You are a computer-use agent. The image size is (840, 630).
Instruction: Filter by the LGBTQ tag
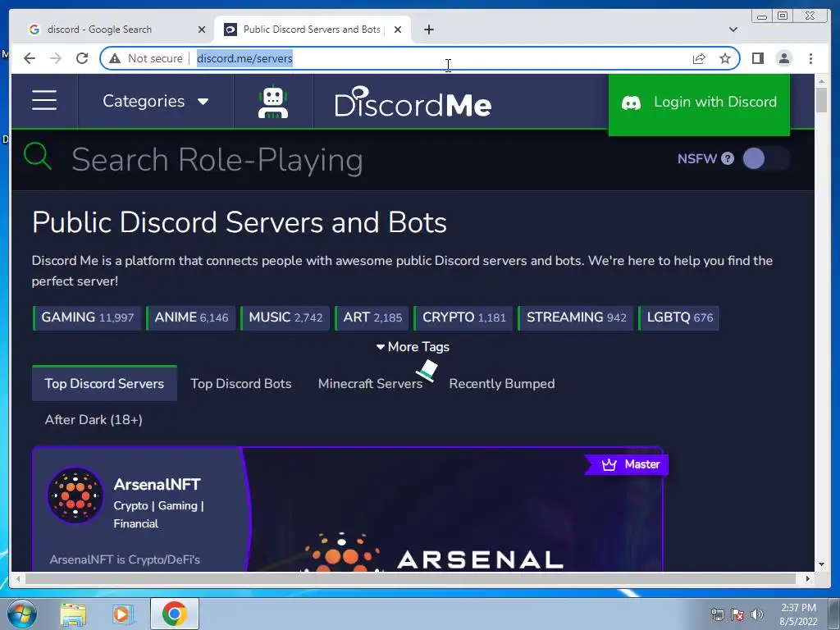[679, 317]
